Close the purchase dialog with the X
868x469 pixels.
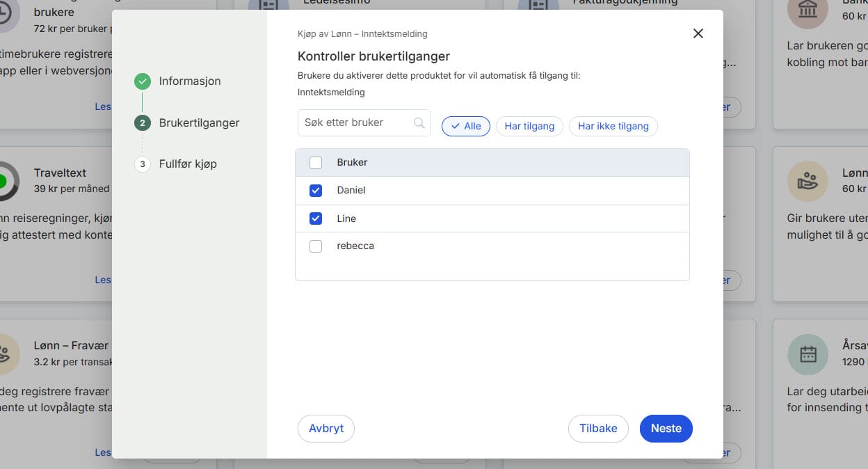[x=698, y=33]
